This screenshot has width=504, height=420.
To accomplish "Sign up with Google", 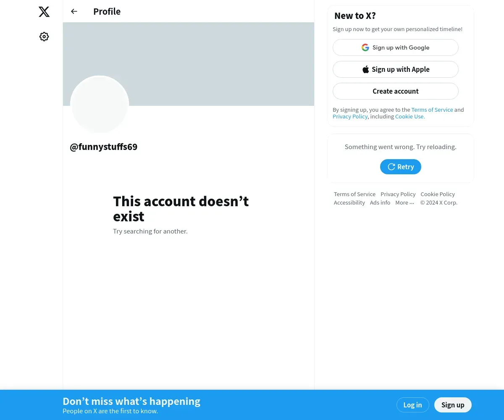I will pos(396,47).
